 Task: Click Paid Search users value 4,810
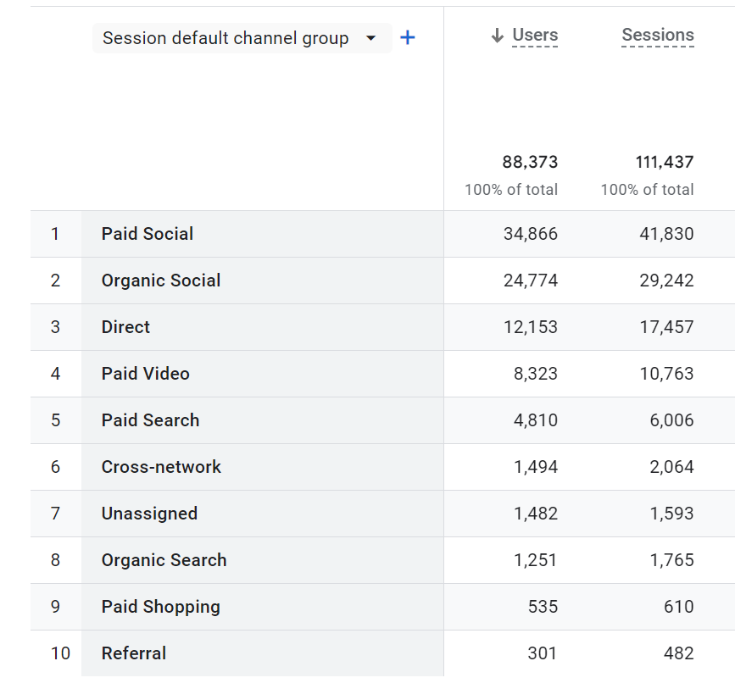click(536, 420)
